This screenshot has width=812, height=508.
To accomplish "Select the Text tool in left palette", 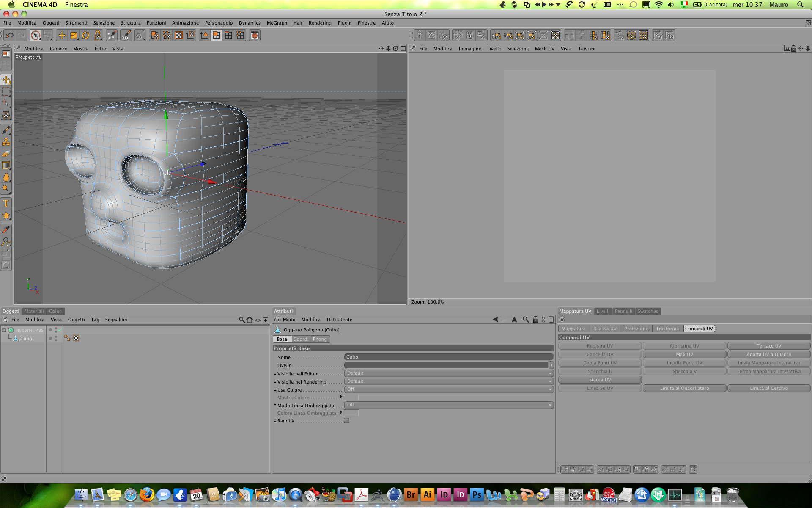I will [x=6, y=204].
